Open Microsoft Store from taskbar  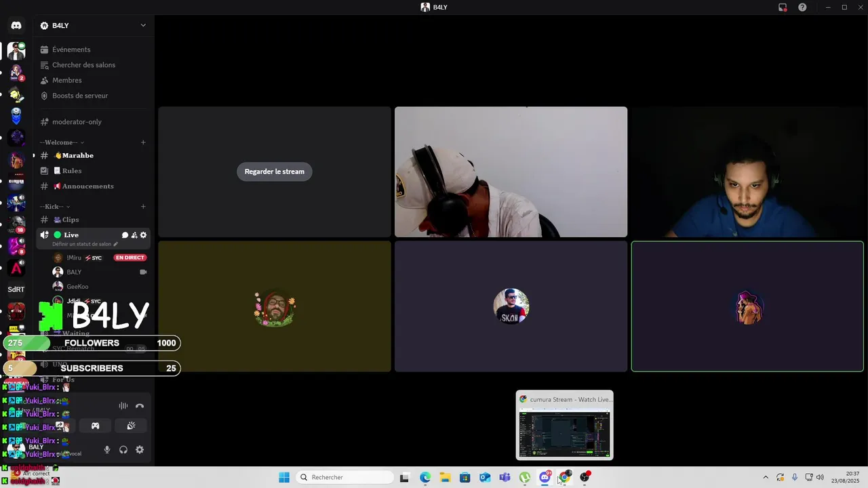[x=465, y=477]
